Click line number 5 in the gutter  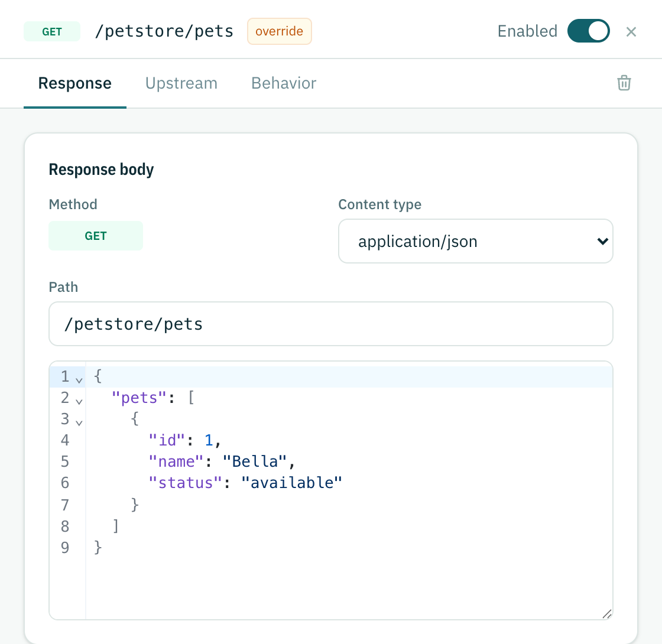point(64,461)
